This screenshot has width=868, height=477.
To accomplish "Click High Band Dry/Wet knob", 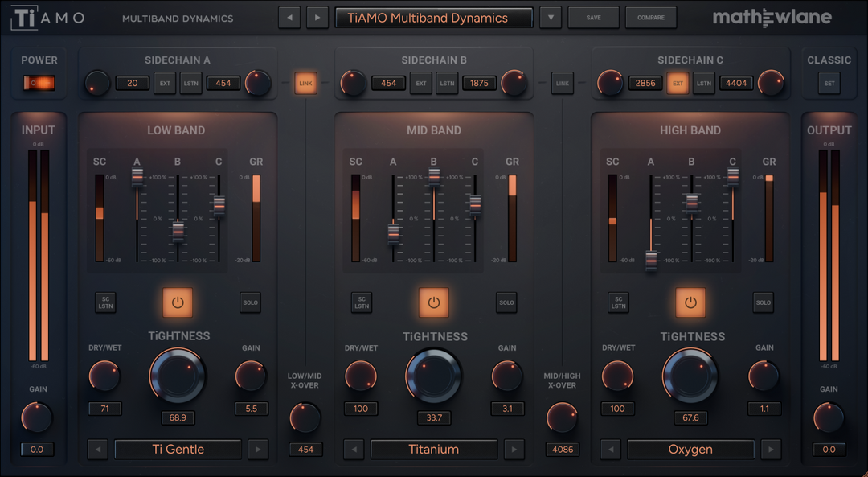I will (618, 376).
